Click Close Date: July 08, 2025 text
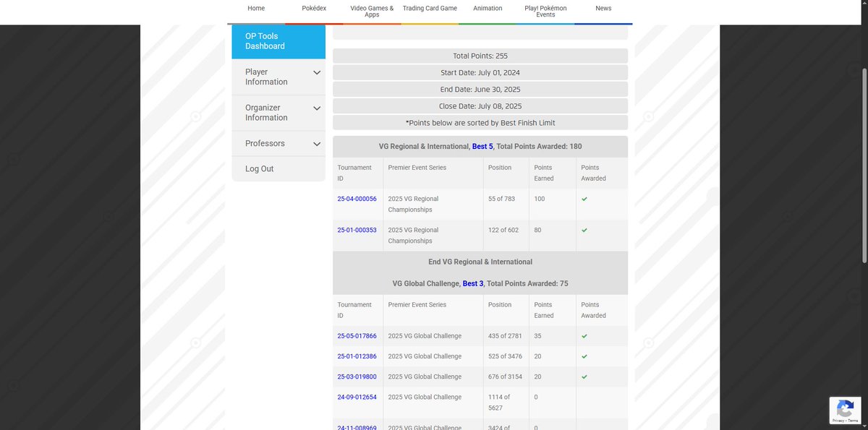Screen dimensions: 868x430 pos(480,106)
